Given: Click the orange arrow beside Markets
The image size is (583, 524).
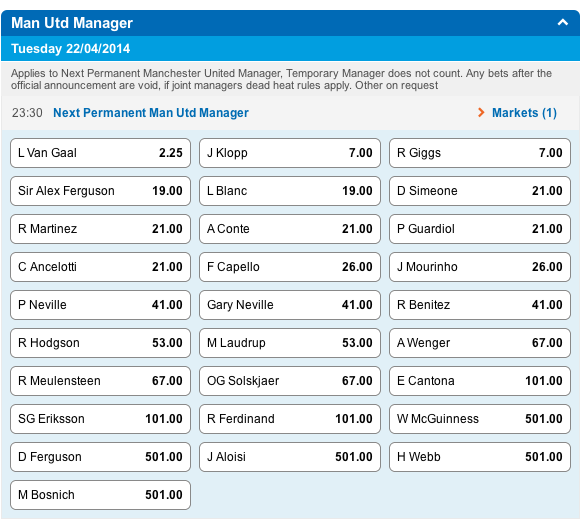Looking at the screenshot, I should click(x=481, y=112).
